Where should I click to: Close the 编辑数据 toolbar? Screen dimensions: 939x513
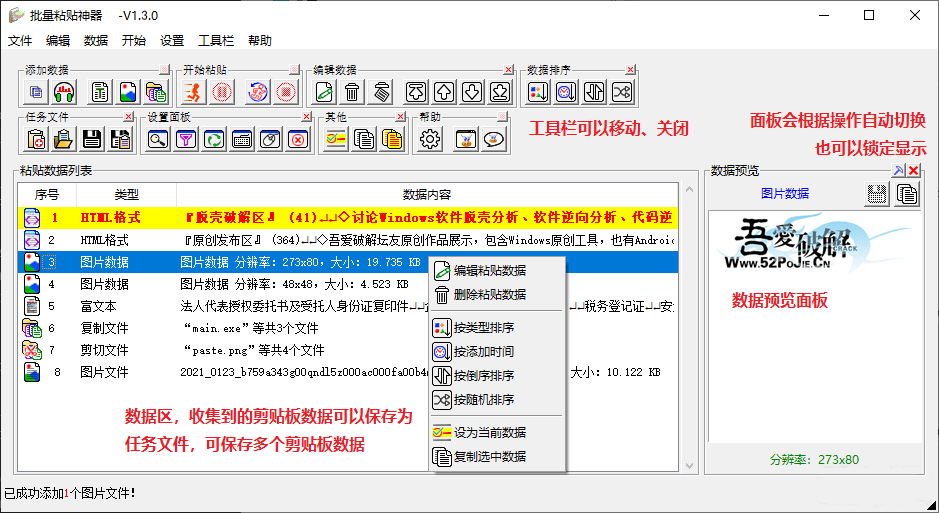508,69
